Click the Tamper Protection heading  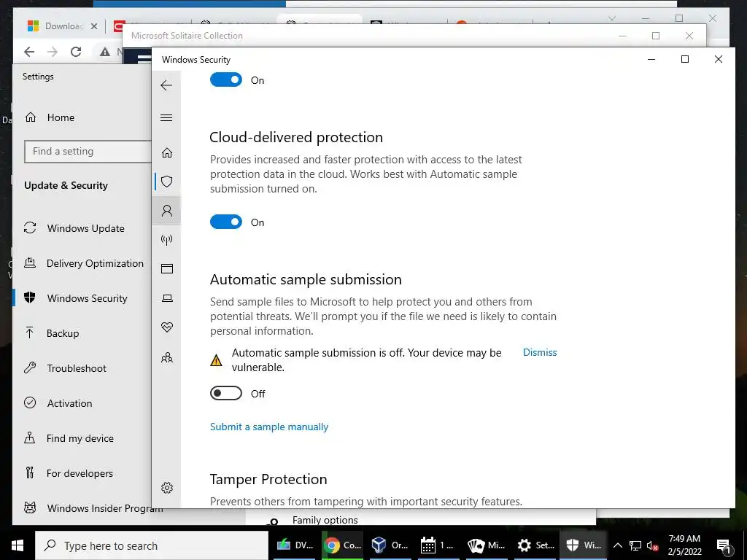tap(268, 479)
